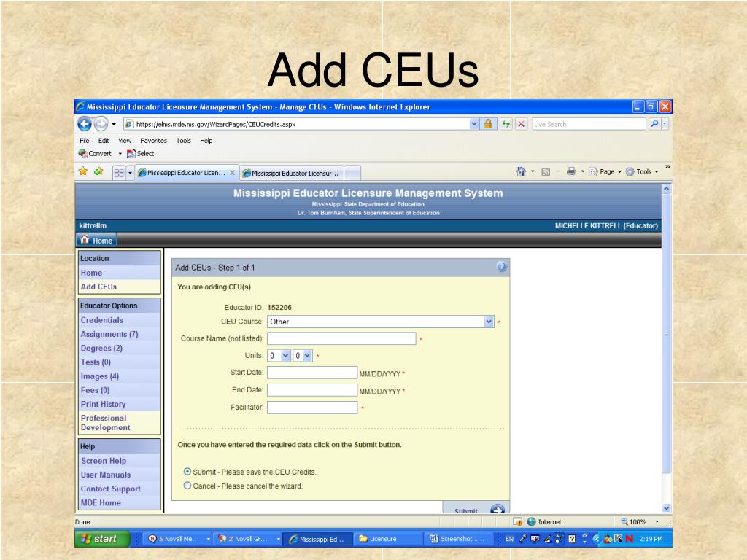This screenshot has height=560, width=747.
Task: Click the Internet zone globe icon
Action: pyautogui.click(x=532, y=521)
